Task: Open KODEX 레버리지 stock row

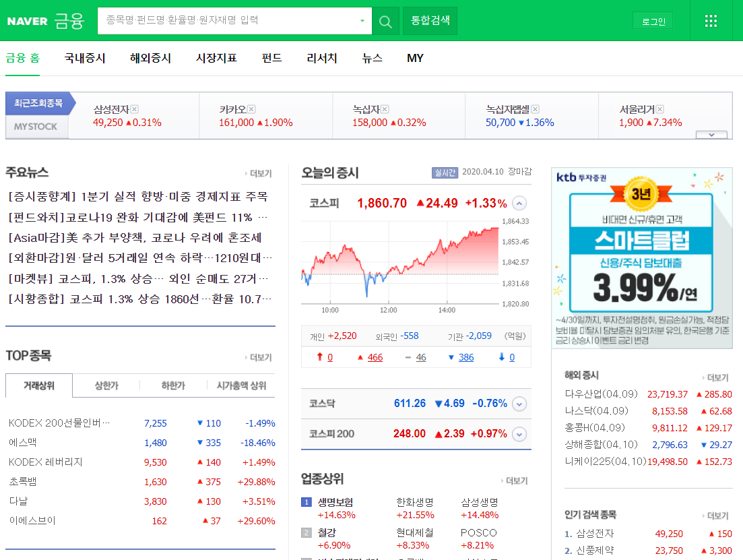Action: pos(46,462)
